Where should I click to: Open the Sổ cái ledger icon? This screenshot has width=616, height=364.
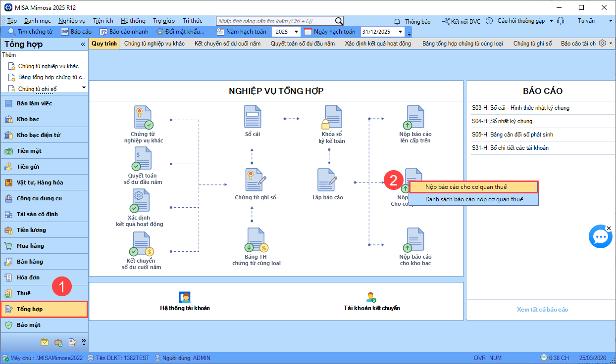[x=253, y=117]
